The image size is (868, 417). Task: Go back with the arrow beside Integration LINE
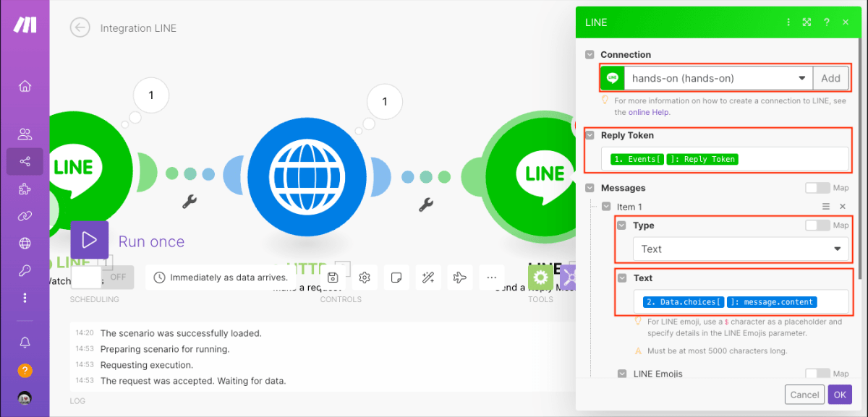80,27
